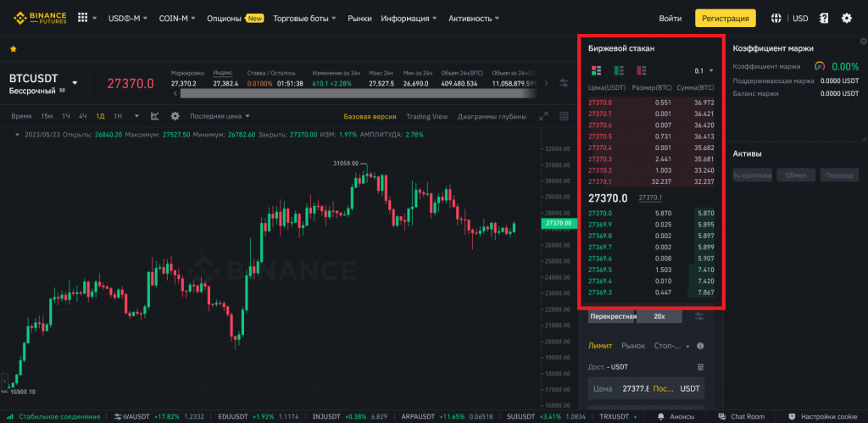Switch to Базовая версия chart tab

click(370, 116)
